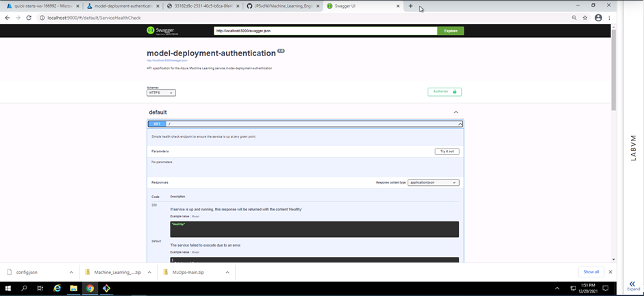Click the GET method badge
644x296 pixels.
click(158, 123)
